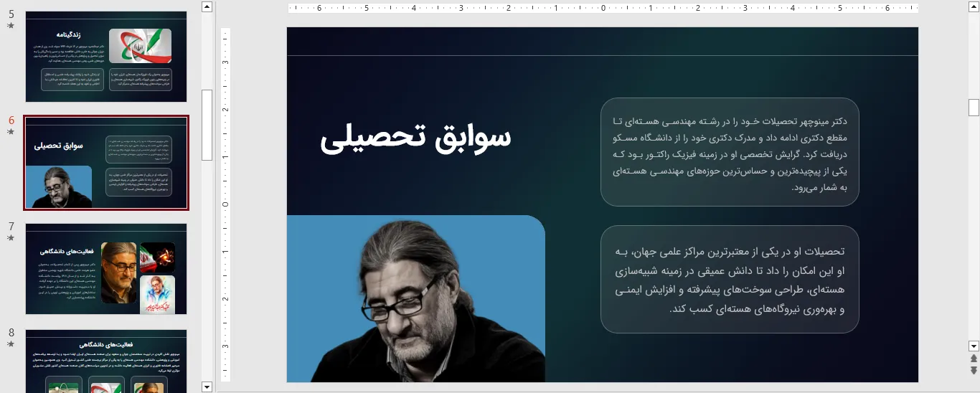
Task: Click the slide title سوابق تحصیلی
Action: [x=415, y=136]
